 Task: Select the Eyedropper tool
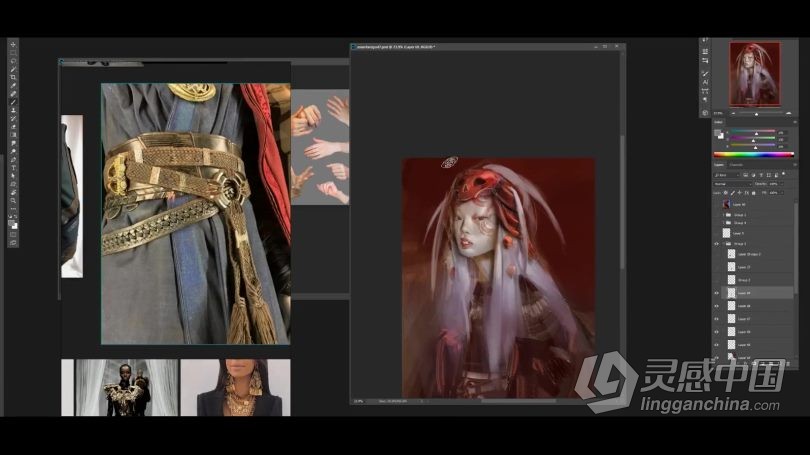point(13,85)
